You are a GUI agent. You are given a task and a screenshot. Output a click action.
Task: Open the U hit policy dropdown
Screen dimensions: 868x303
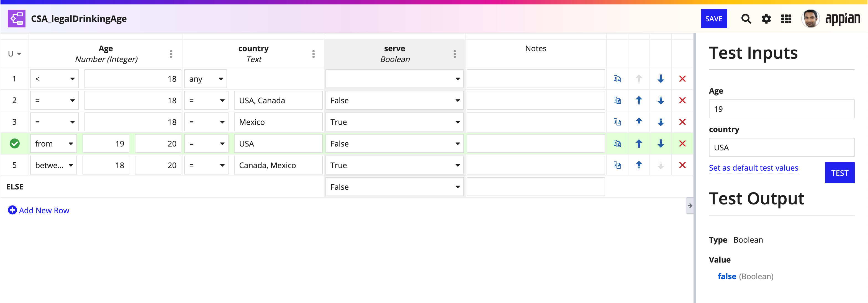(14, 54)
